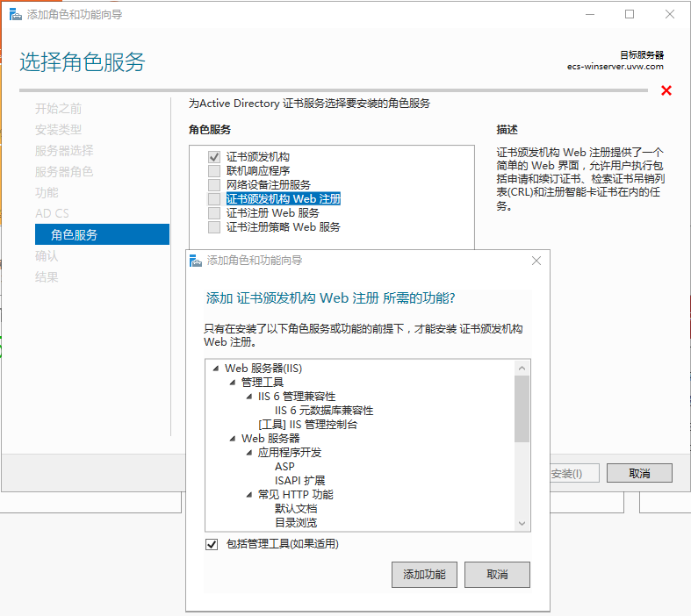The width and height of the screenshot is (691, 616).
Task: Select IIS 6 元数据库兼容性 item
Action: tap(324, 411)
